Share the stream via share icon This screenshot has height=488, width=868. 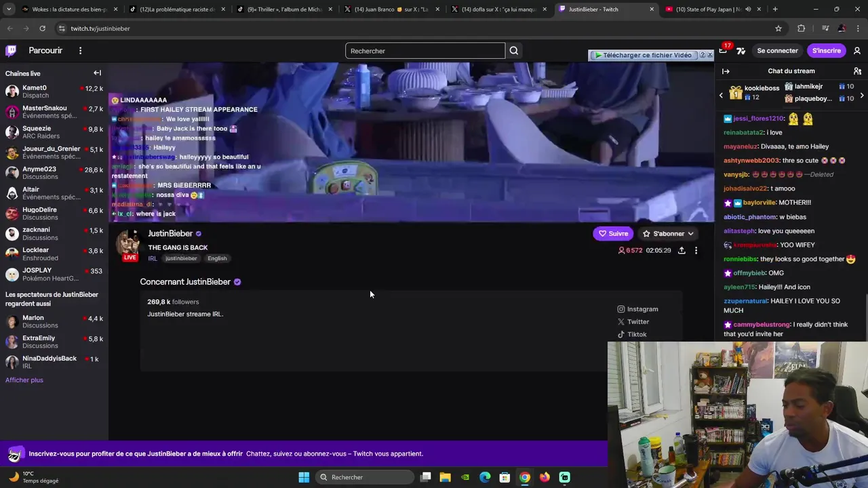tap(682, 250)
